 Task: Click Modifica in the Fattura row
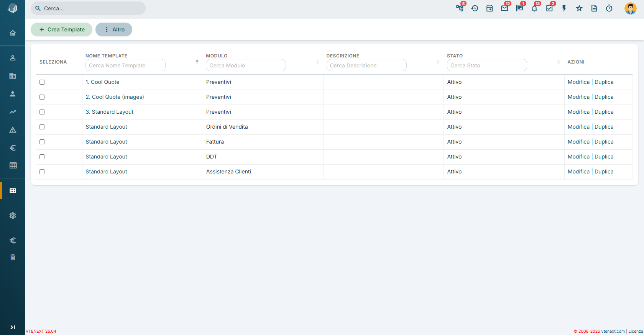pos(578,142)
